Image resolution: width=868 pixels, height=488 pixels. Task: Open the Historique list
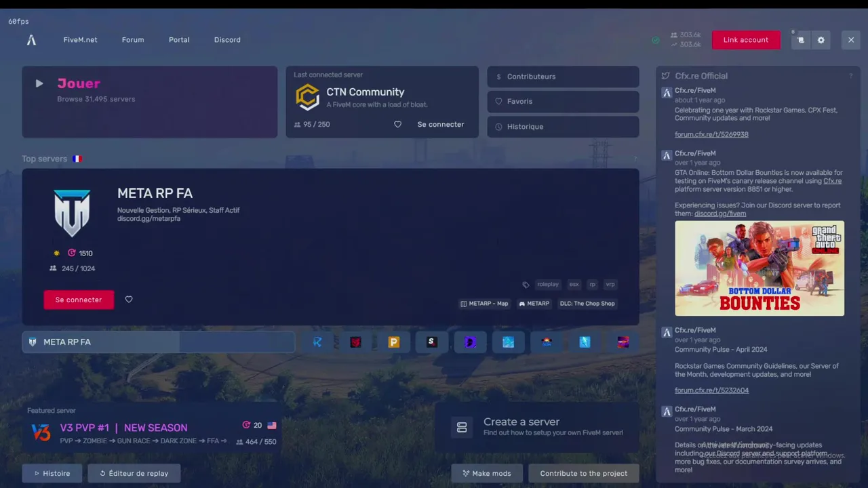[x=563, y=127]
